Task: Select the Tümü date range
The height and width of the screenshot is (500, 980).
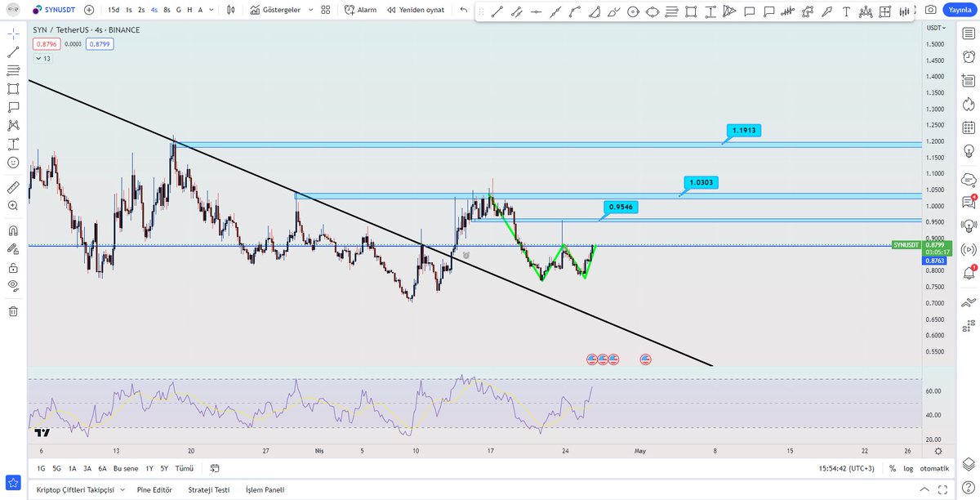Action: pyautogui.click(x=185, y=468)
